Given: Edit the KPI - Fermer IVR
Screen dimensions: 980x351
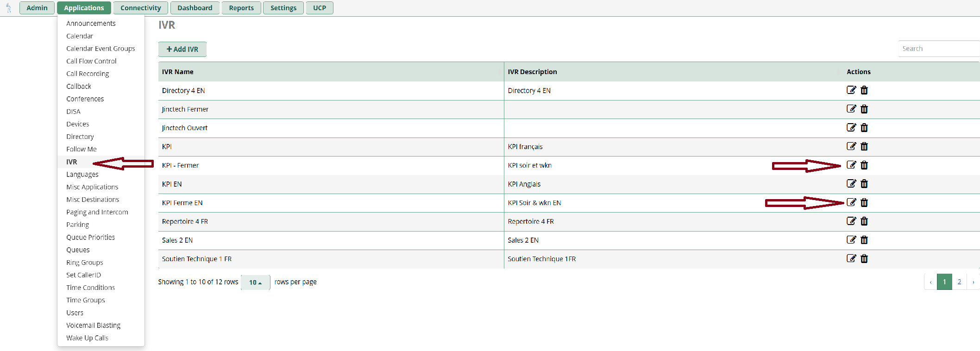Looking at the screenshot, I should pyautogui.click(x=851, y=165).
